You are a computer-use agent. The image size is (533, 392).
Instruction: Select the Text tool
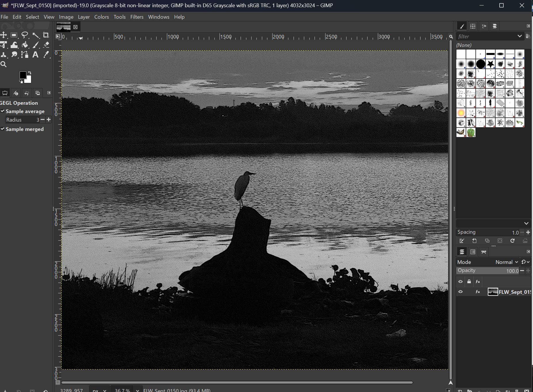[x=36, y=55]
